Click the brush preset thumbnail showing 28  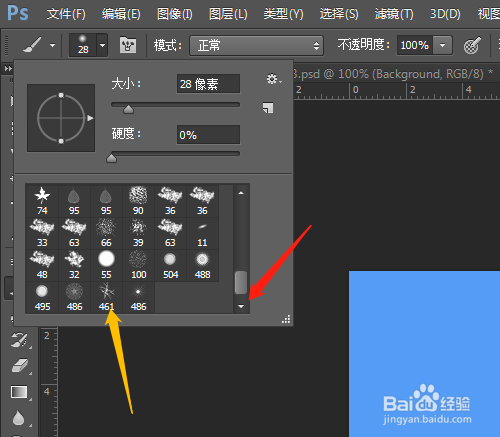pyautogui.click(x=83, y=45)
